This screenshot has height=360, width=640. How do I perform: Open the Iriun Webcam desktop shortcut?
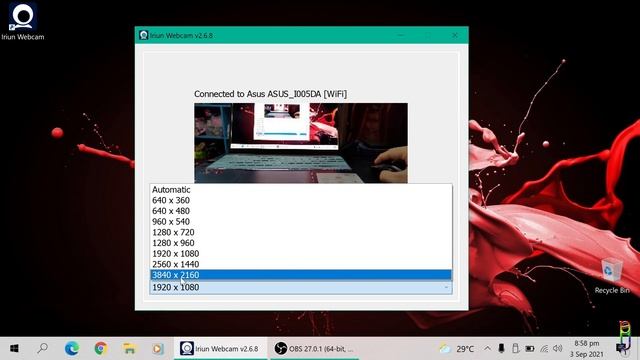pos(22,21)
